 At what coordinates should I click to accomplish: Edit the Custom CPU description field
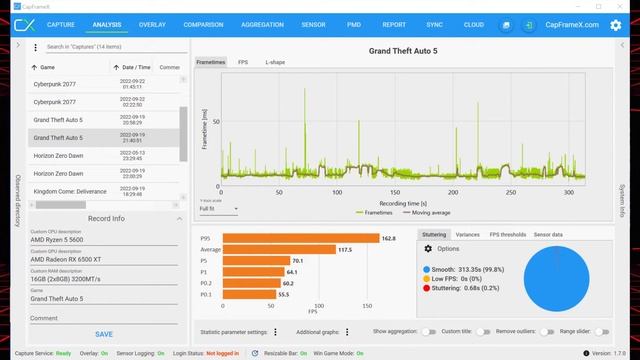point(104,240)
